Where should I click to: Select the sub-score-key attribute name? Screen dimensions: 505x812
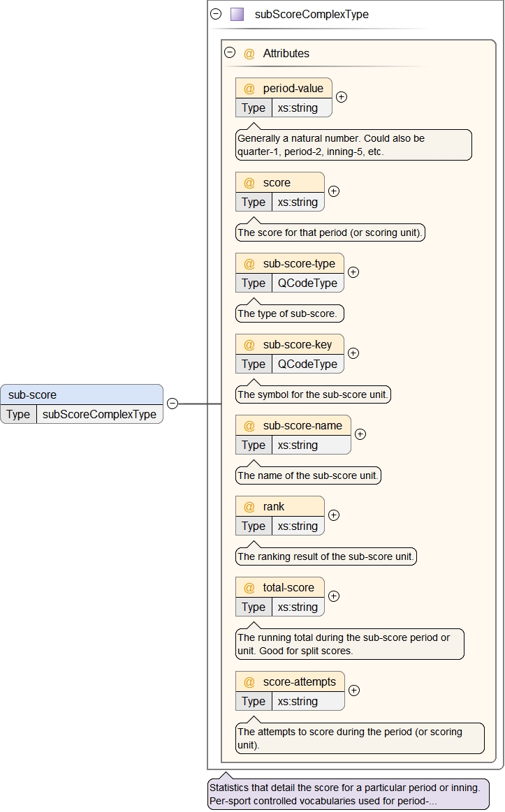coord(297,344)
